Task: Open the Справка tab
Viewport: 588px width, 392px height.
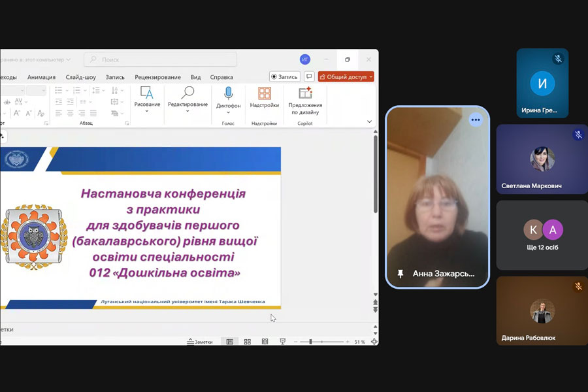Action: (221, 77)
